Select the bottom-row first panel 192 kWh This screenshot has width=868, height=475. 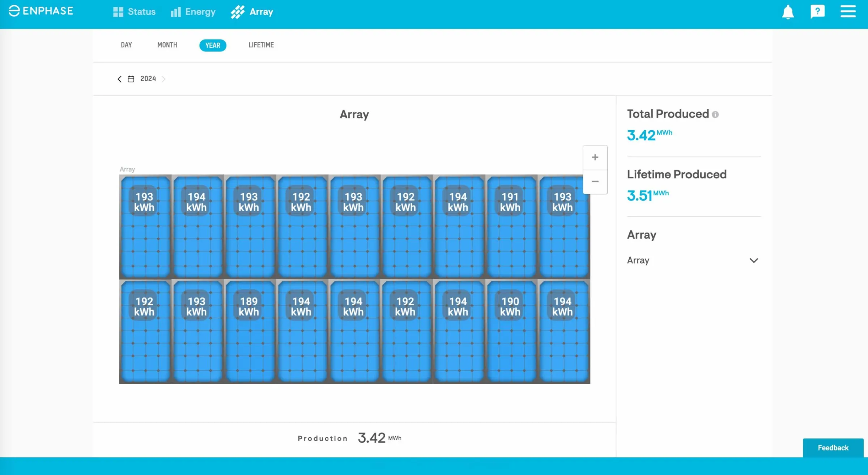pos(145,331)
